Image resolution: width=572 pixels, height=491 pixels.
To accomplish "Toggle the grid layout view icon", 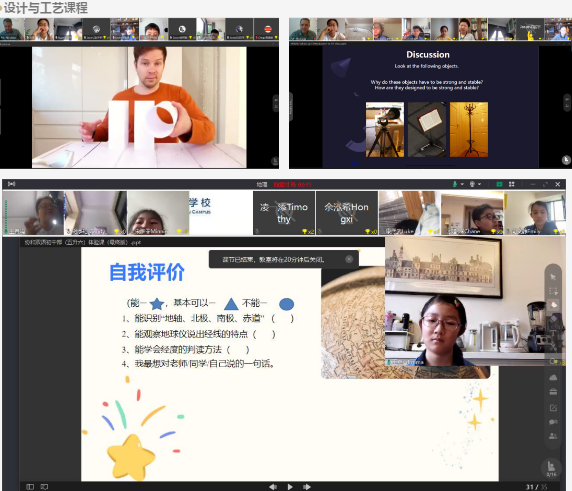I will coord(511,184).
